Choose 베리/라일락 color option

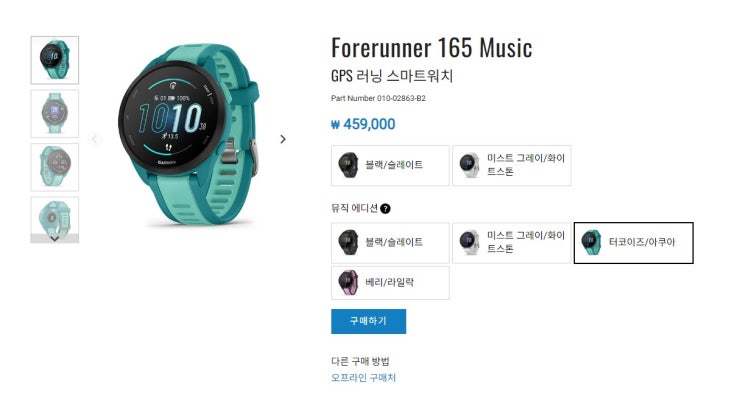pyautogui.click(x=390, y=282)
